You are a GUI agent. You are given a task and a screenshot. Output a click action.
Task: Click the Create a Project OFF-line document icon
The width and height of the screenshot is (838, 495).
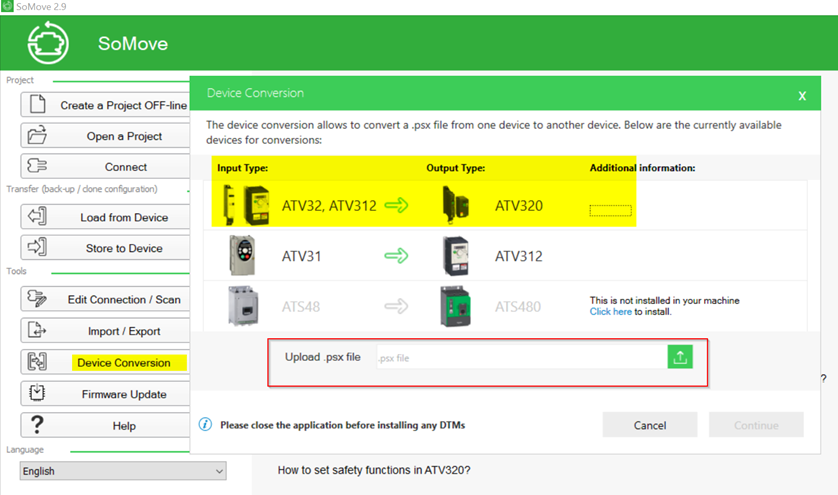pos(37,104)
